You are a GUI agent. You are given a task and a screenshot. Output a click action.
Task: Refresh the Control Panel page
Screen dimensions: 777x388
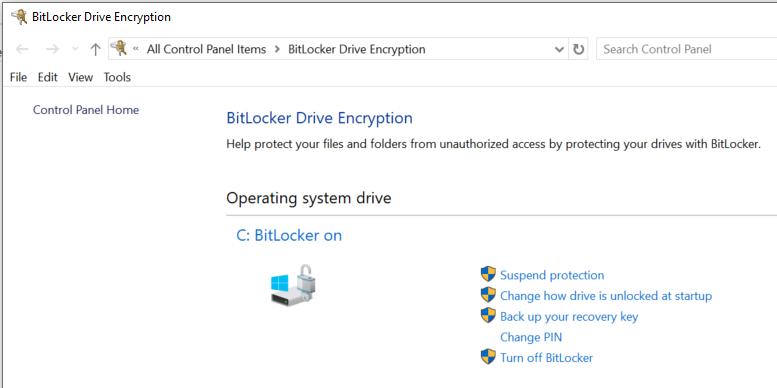tap(578, 50)
